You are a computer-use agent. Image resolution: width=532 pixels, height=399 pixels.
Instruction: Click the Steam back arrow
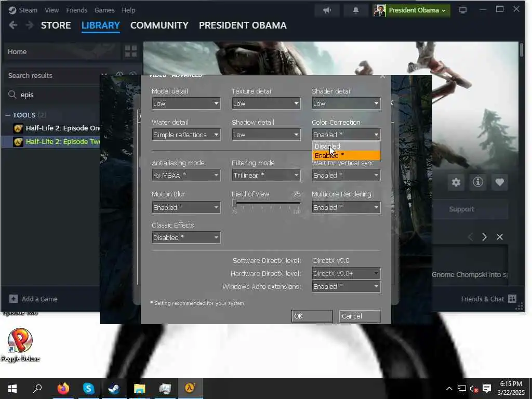pyautogui.click(x=13, y=25)
